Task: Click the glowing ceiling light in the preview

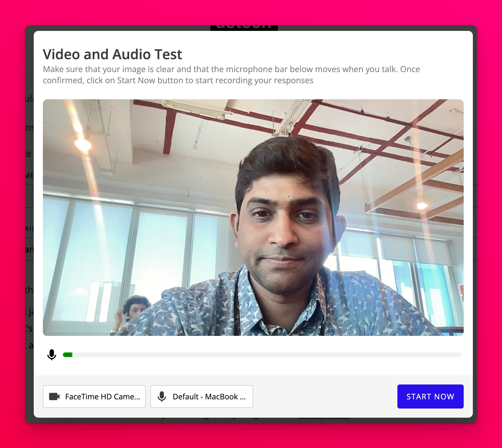Action: point(83,144)
